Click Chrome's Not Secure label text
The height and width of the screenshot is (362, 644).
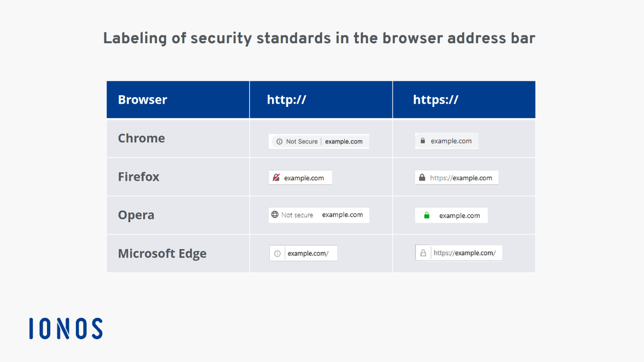point(302,142)
